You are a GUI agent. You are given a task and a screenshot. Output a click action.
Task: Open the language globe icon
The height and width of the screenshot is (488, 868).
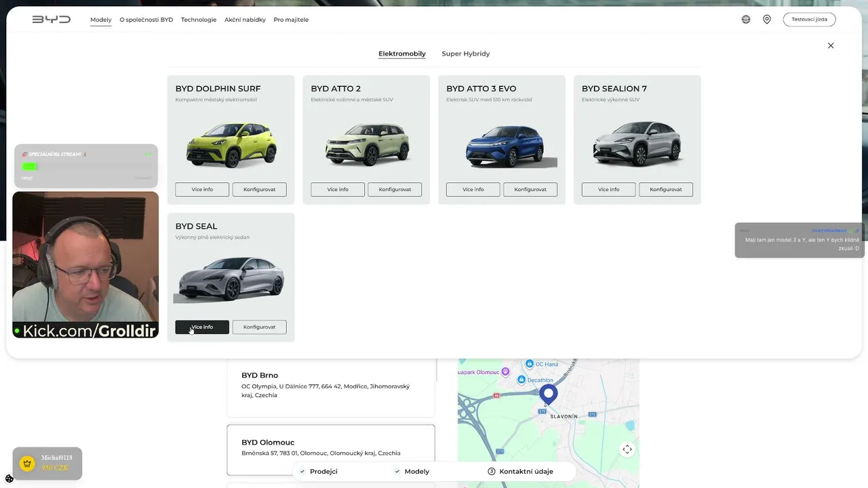(746, 20)
